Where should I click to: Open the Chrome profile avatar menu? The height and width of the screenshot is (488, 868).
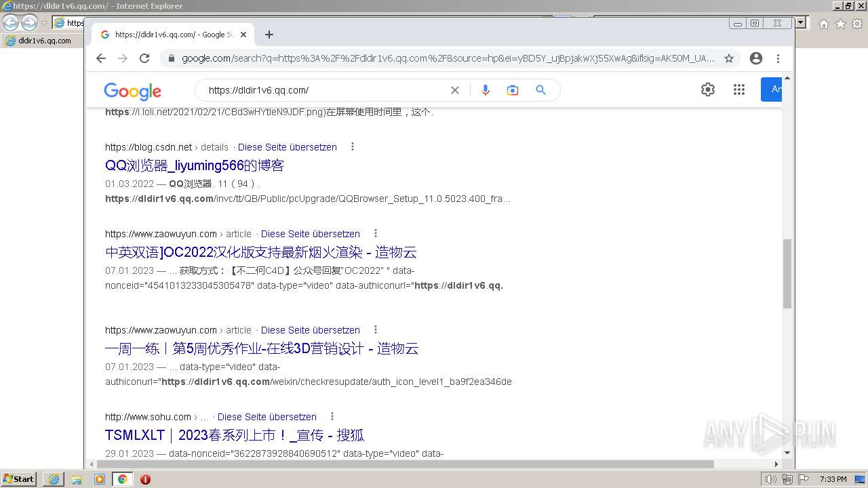756,58
